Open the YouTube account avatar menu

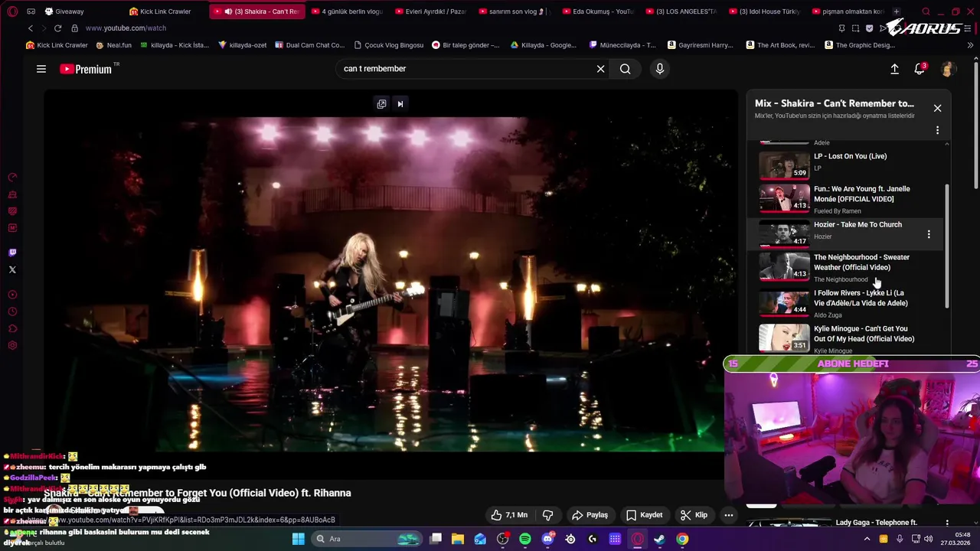click(x=947, y=69)
